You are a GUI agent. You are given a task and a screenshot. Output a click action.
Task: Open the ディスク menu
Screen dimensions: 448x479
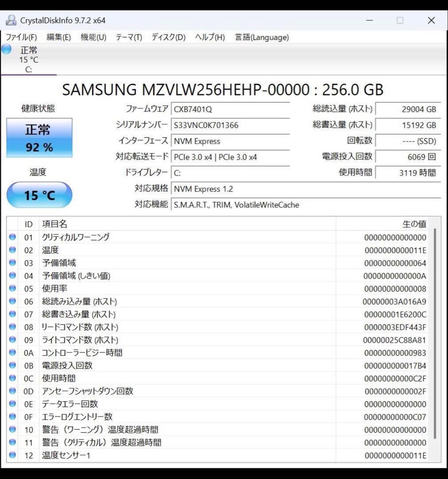[x=168, y=37]
